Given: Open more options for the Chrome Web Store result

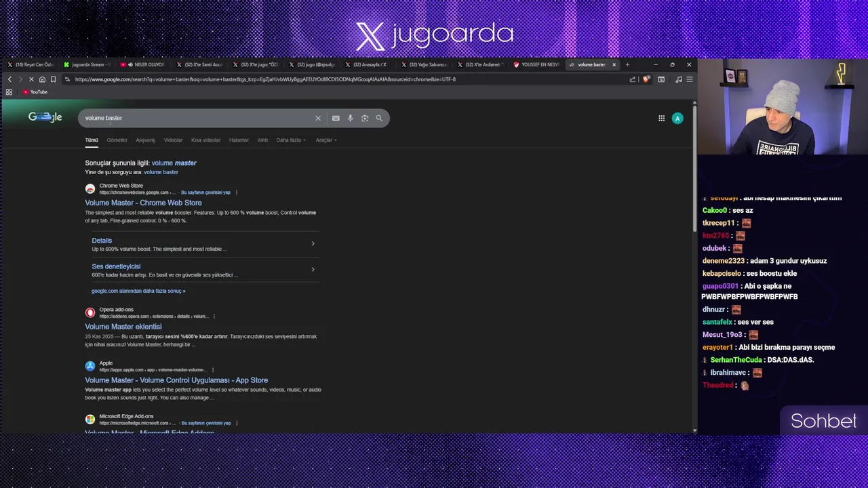Looking at the screenshot, I should 236,192.
